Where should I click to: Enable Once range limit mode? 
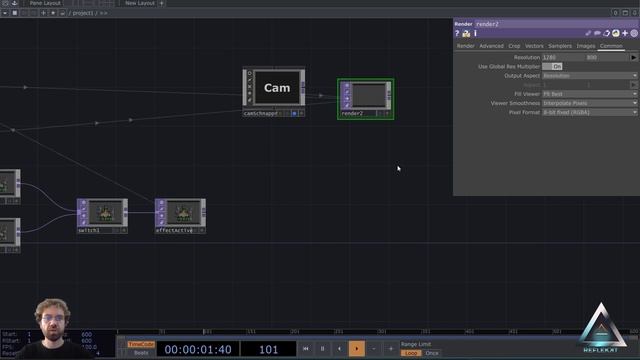432,353
